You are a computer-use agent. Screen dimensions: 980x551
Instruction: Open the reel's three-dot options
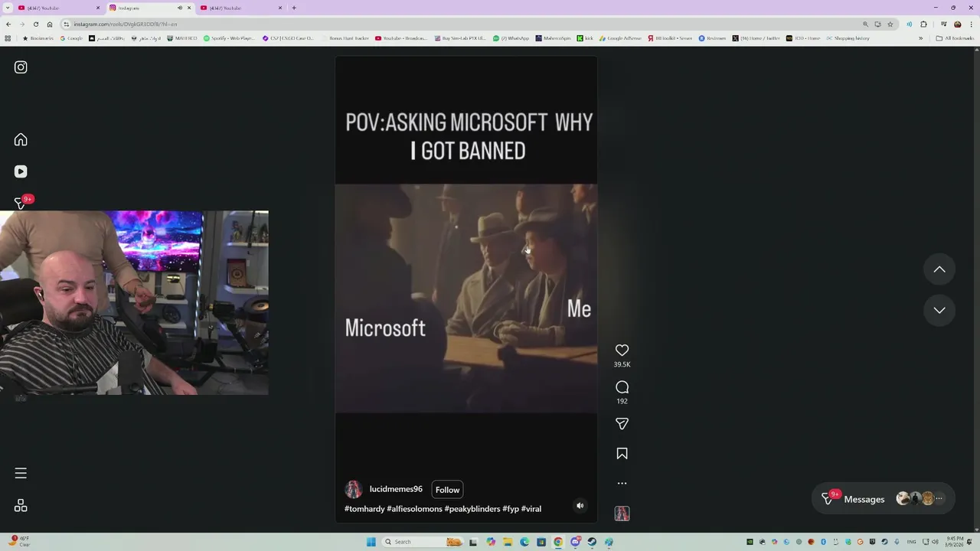pyautogui.click(x=622, y=483)
